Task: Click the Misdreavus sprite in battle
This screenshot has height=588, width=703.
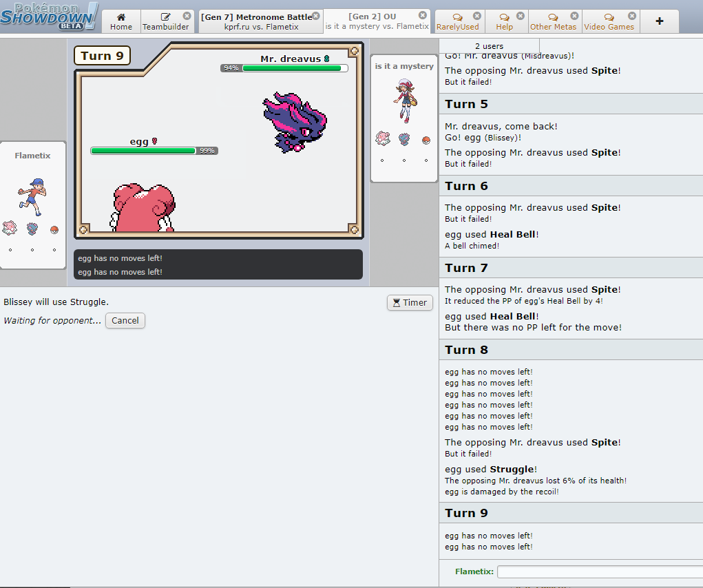Action: coord(295,122)
